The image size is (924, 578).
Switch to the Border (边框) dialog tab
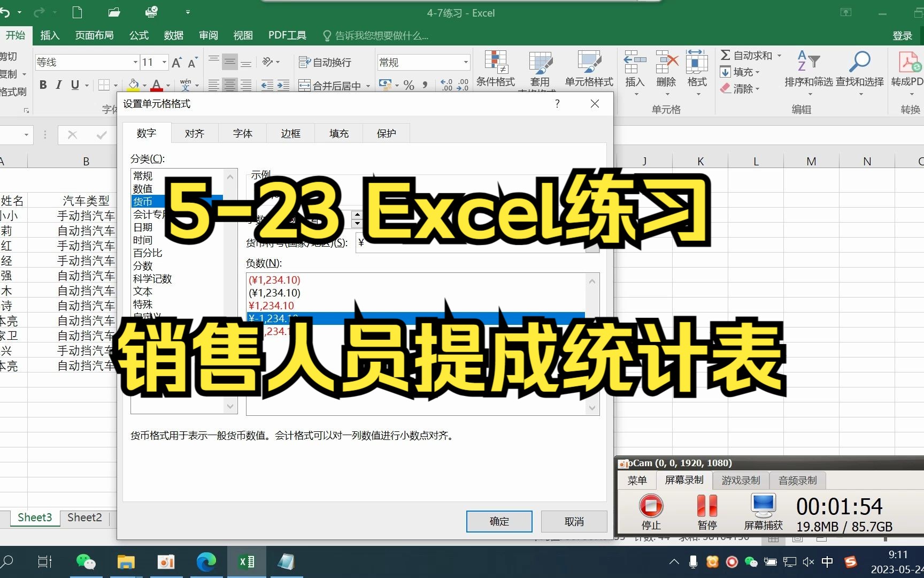click(291, 133)
